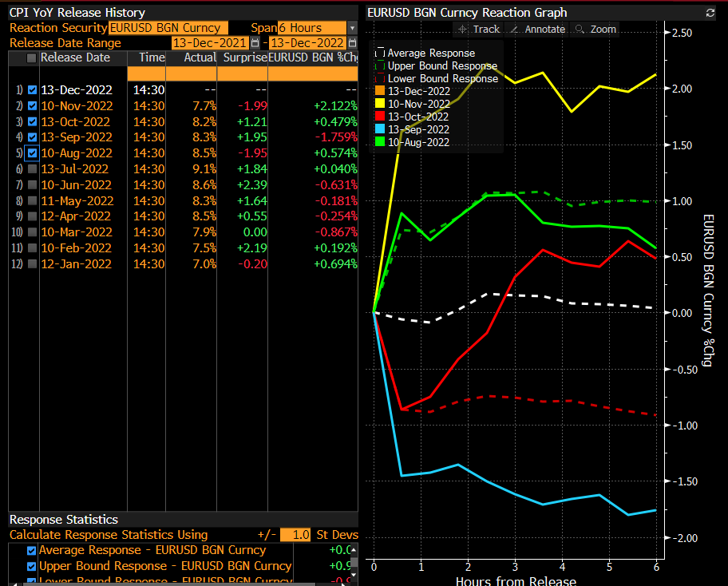728x586 pixels.
Task: Toggle the select-all header checkbox
Action: (x=32, y=58)
